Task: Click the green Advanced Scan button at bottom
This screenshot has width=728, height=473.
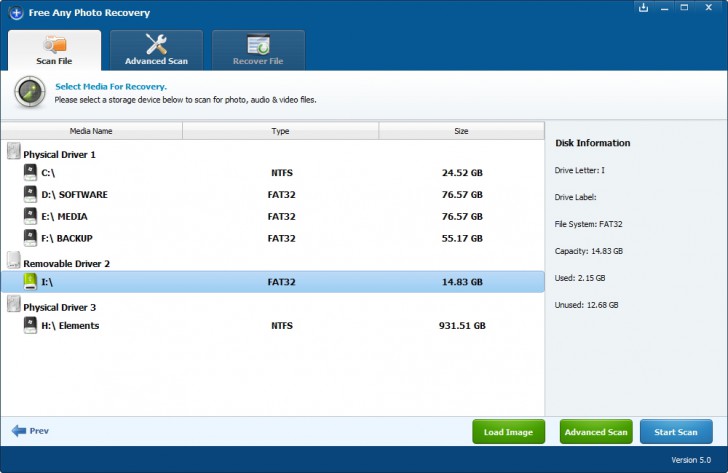Action: coord(596,432)
